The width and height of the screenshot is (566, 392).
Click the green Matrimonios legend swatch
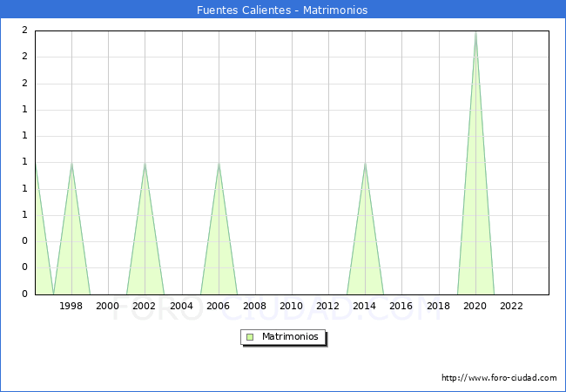point(250,337)
